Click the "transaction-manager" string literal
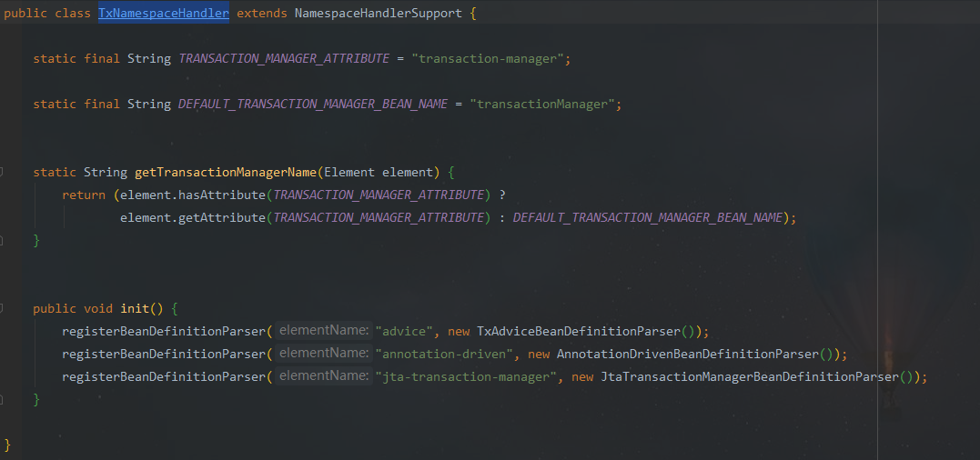The height and width of the screenshot is (460, 980). pos(488,59)
